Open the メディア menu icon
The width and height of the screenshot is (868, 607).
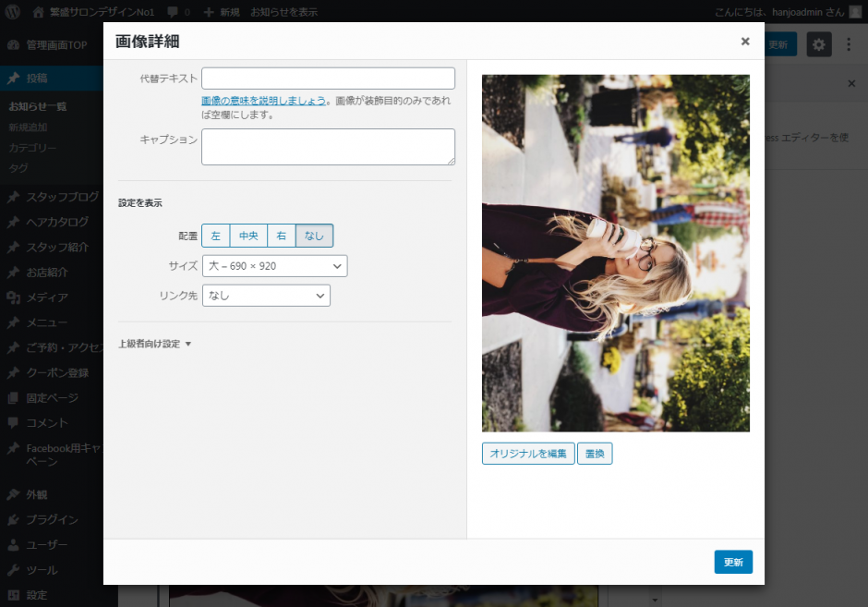tap(14, 297)
